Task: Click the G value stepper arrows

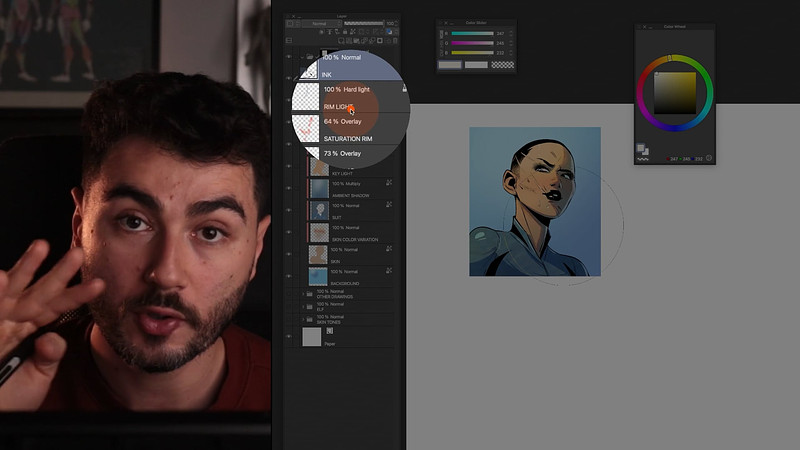Action: click(511, 43)
